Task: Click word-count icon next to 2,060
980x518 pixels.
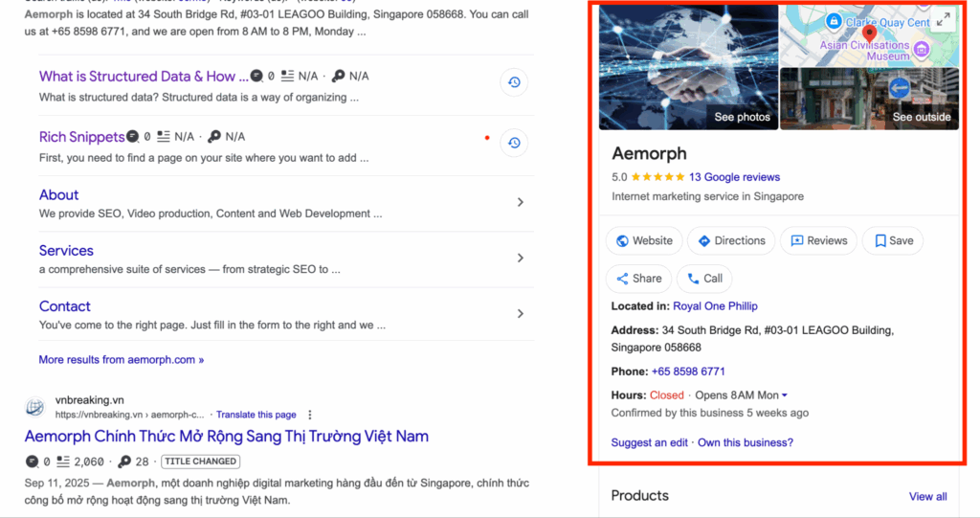Action: 63,462
